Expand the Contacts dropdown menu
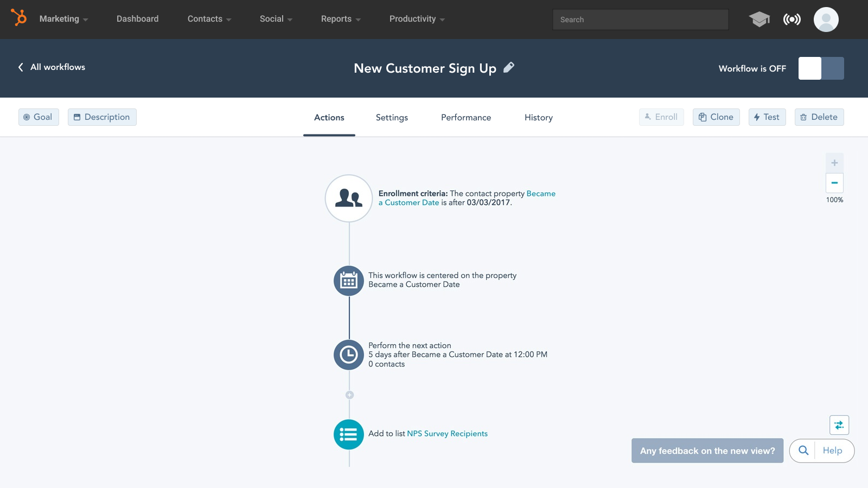Image resolution: width=868 pixels, height=488 pixels. 209,19
